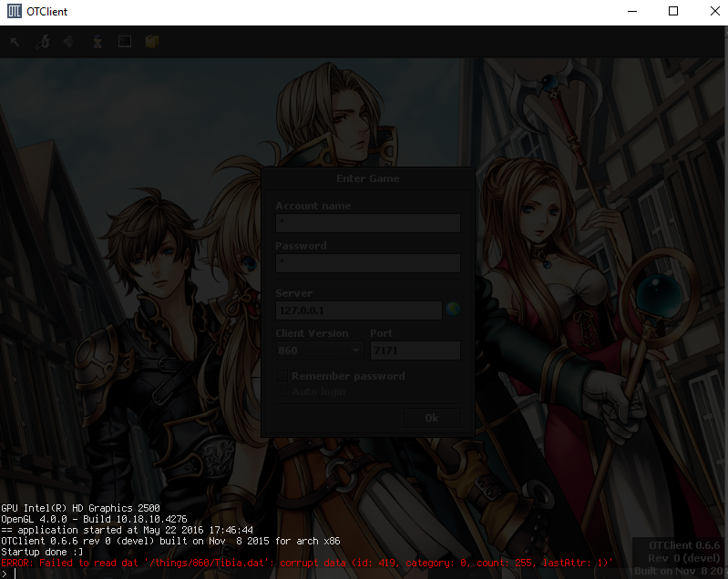Focus the Password input field
Image resolution: width=728 pixels, height=579 pixels.
pyautogui.click(x=368, y=263)
